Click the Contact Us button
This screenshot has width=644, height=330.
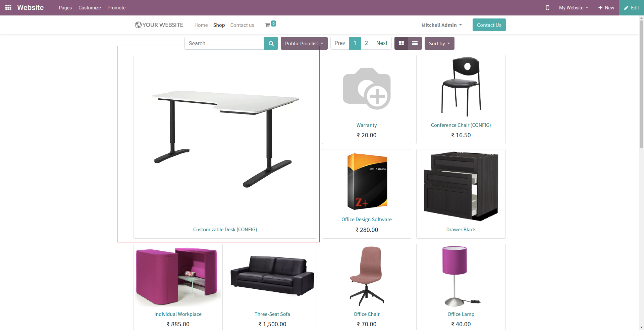[489, 25]
